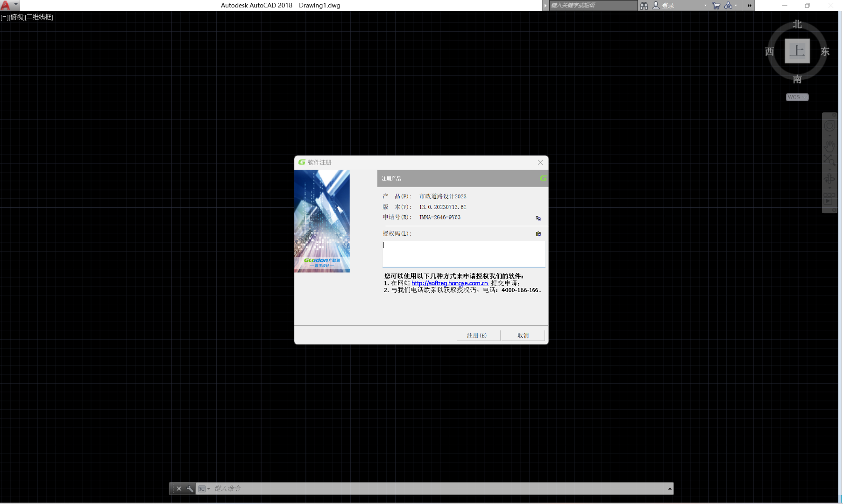Viewport: 843px width, 504px height.
Task: Close the command line with the X icon
Action: tap(179, 489)
